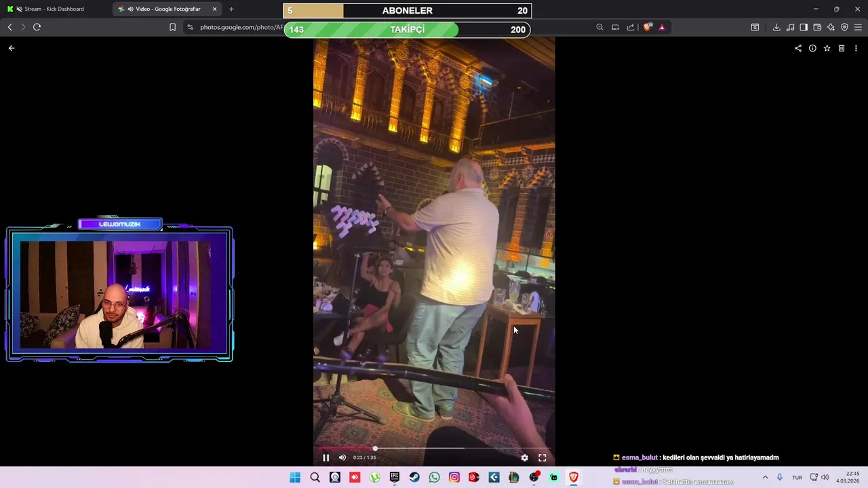Open media playlist music icon
This screenshot has width=868, height=488.
coord(790,27)
